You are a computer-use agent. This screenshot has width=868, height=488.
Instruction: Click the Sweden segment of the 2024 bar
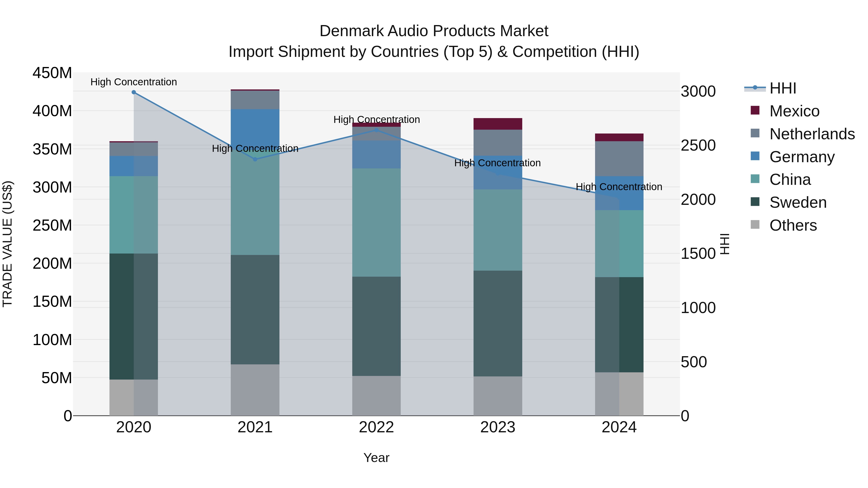(619, 325)
